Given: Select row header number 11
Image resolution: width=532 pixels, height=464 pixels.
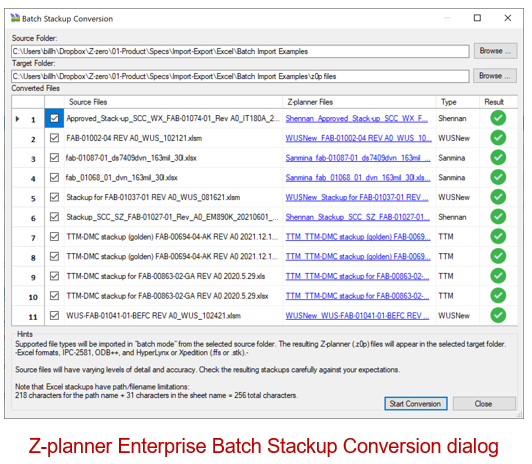Looking at the screenshot, I should click(x=28, y=316).
